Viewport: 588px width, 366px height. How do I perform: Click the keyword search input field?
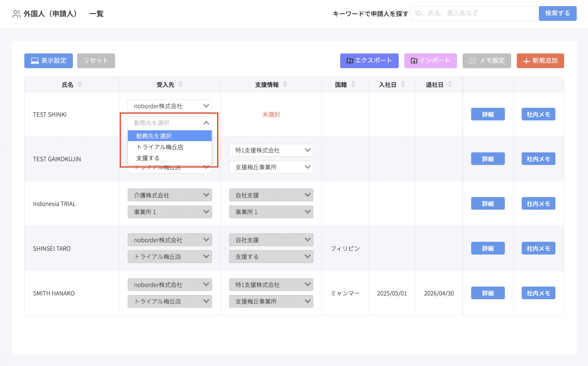[x=473, y=13]
